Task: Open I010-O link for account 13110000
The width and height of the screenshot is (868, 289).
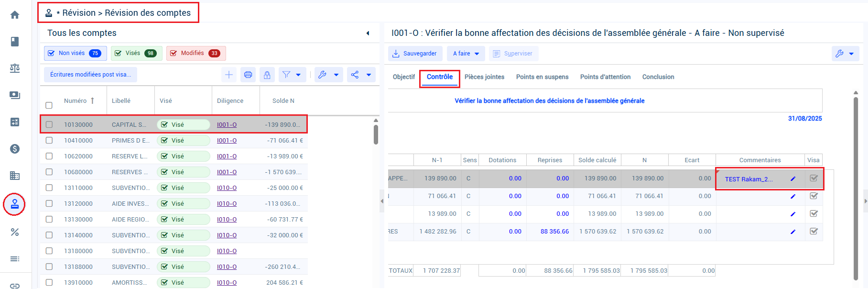Action: pyautogui.click(x=227, y=188)
